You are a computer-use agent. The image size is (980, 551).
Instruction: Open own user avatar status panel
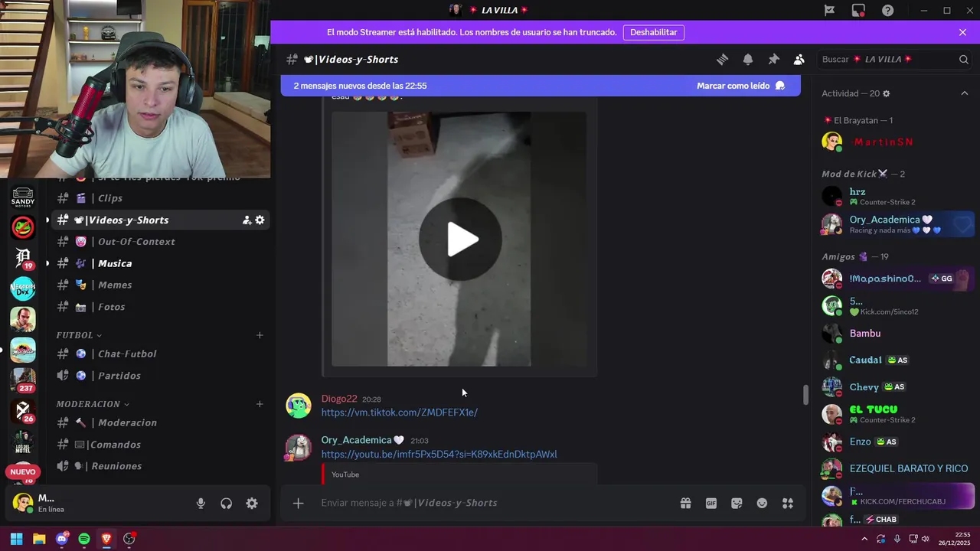[x=23, y=503]
